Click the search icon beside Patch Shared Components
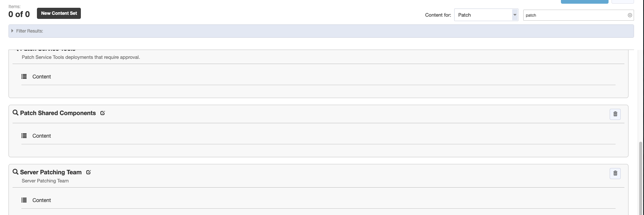 point(15,113)
